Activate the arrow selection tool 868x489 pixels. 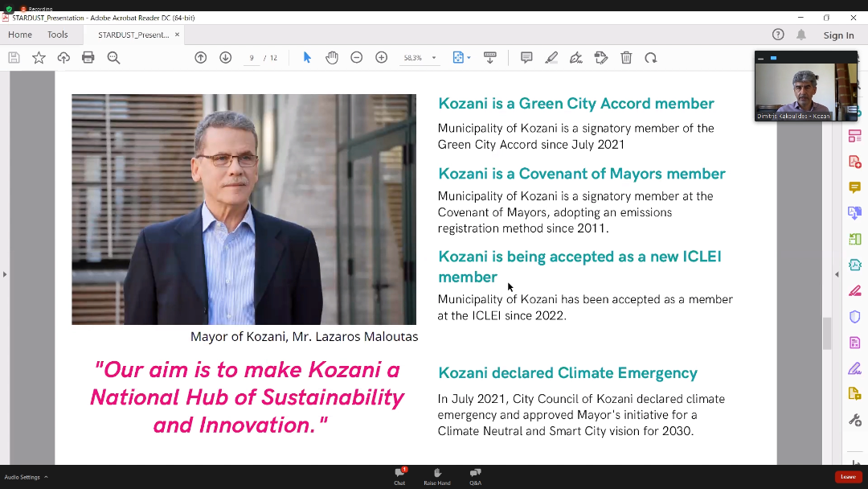pyautogui.click(x=307, y=58)
